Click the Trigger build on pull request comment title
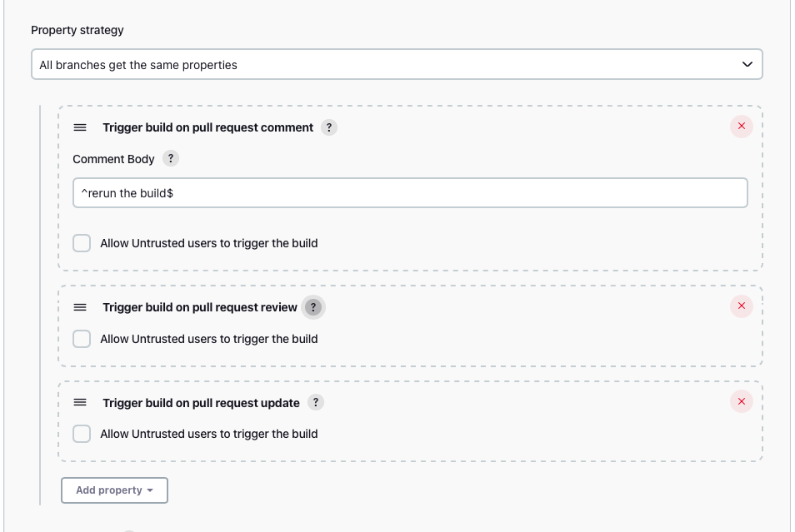Image resolution: width=795 pixels, height=532 pixels. pyautogui.click(x=207, y=127)
